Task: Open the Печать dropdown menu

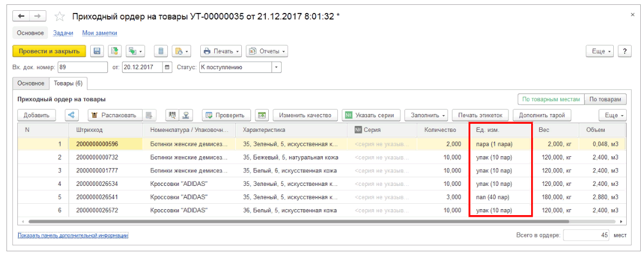Action: pos(222,51)
